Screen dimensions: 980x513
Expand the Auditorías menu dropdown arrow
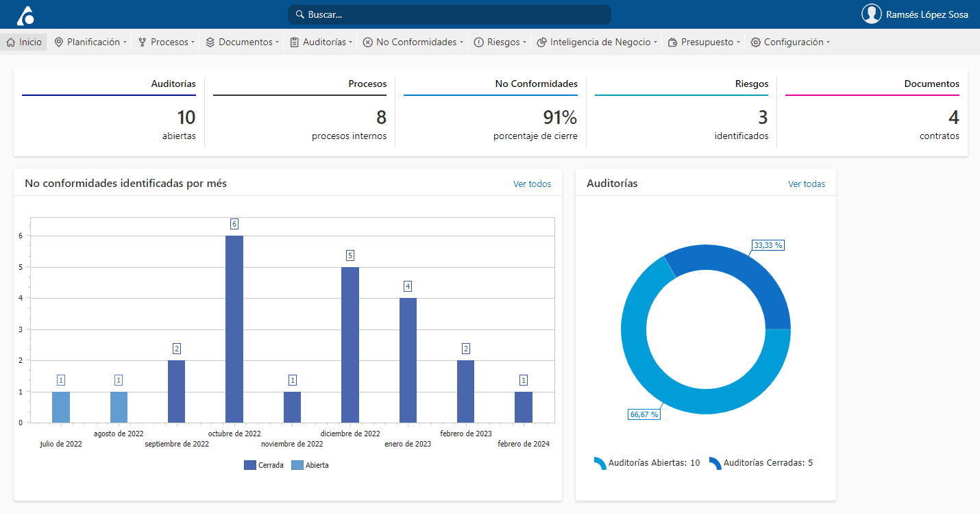[x=350, y=42]
